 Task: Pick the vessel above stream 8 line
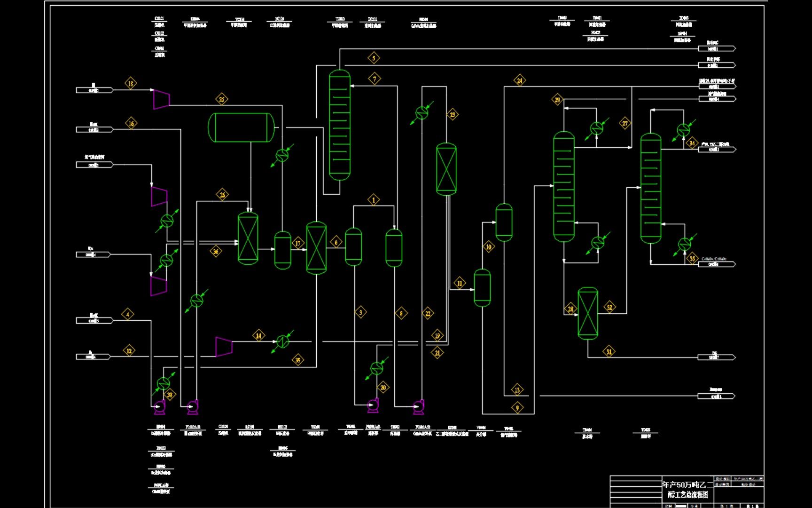click(x=394, y=248)
